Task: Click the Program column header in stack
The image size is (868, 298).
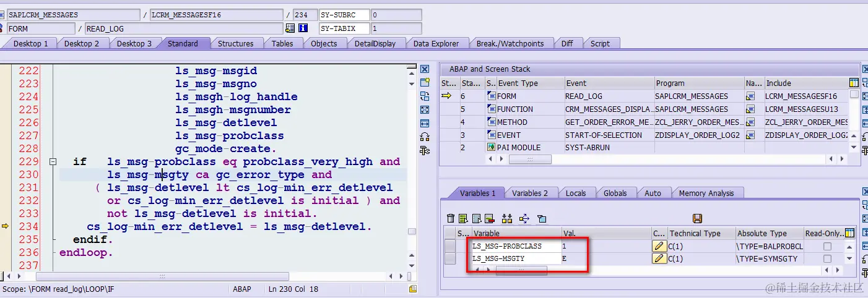Action: [699, 83]
